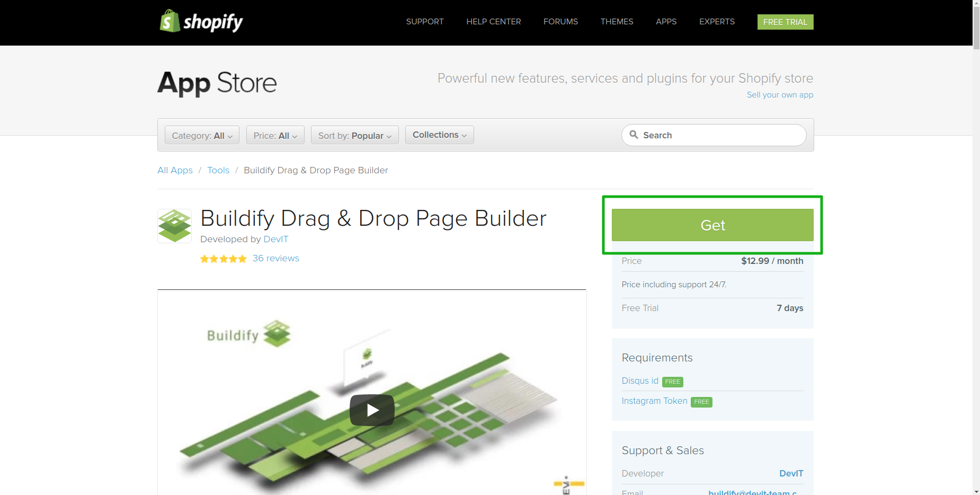Focus the Search input field
This screenshot has width=980, height=495.
pyautogui.click(x=720, y=135)
